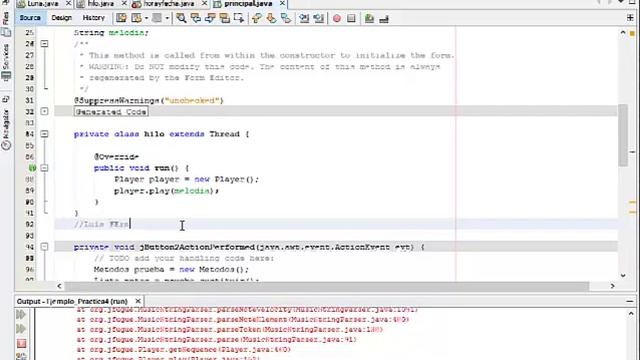The height and width of the screenshot is (360, 640).
Task: Close the Output run tab
Action: pyautogui.click(x=138, y=301)
